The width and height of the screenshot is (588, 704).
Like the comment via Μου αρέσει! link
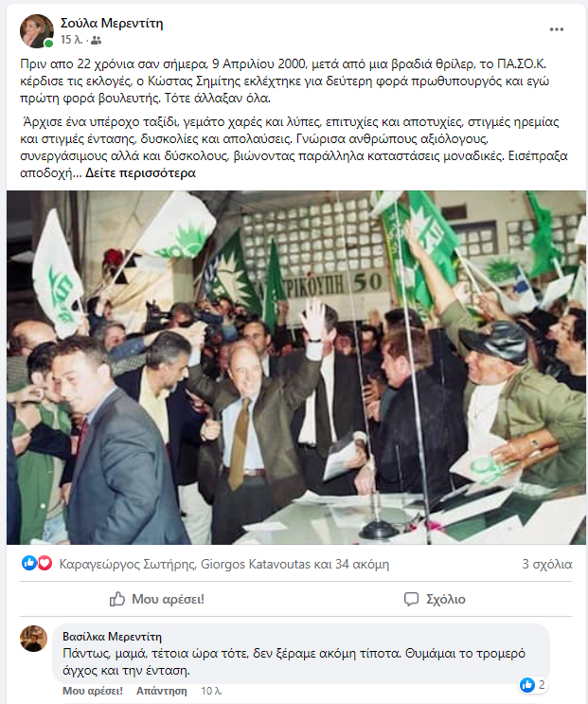93,691
